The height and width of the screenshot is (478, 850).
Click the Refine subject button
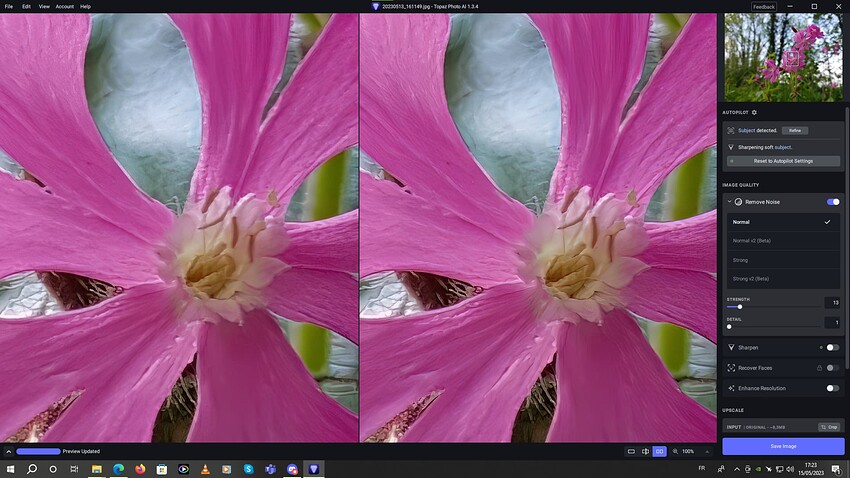point(795,131)
